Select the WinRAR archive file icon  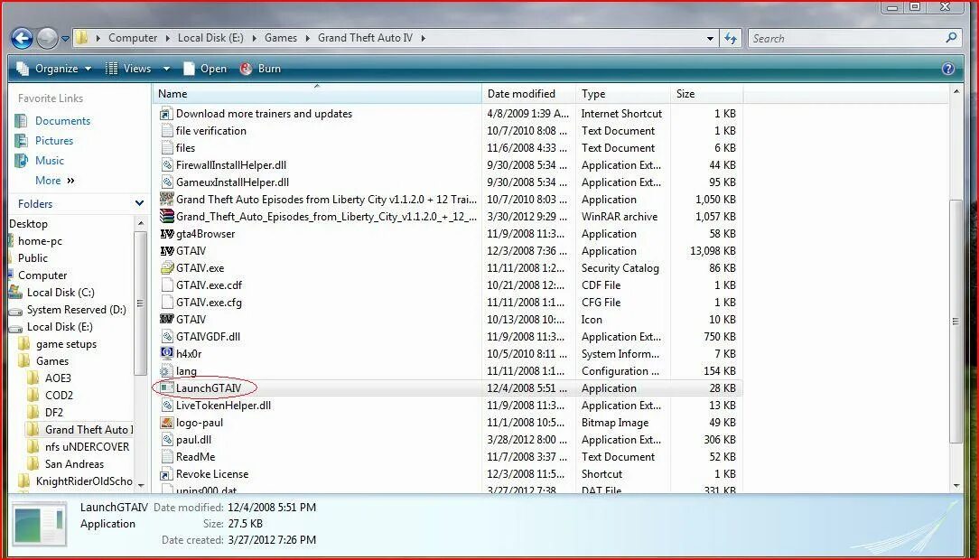[x=166, y=217]
